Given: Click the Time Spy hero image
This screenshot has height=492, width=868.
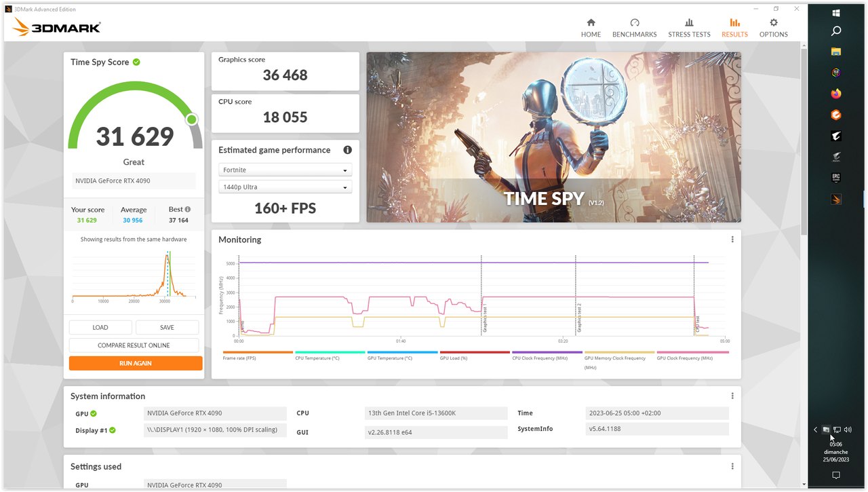Looking at the screenshot, I should (553, 137).
